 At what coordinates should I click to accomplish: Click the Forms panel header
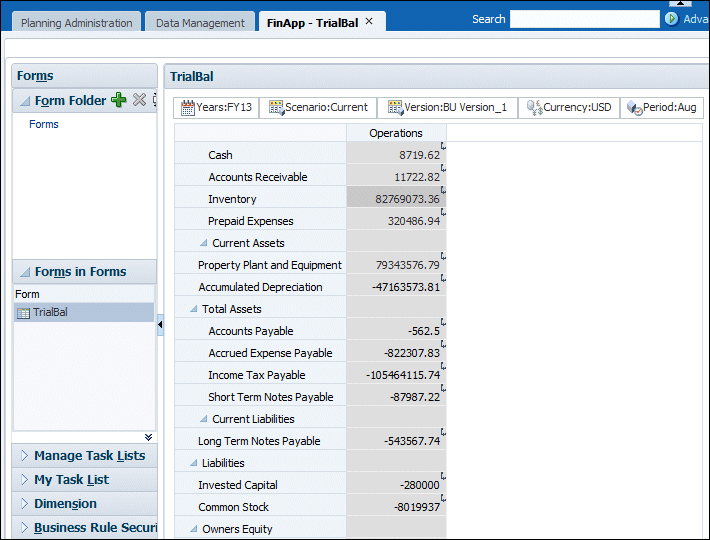84,76
